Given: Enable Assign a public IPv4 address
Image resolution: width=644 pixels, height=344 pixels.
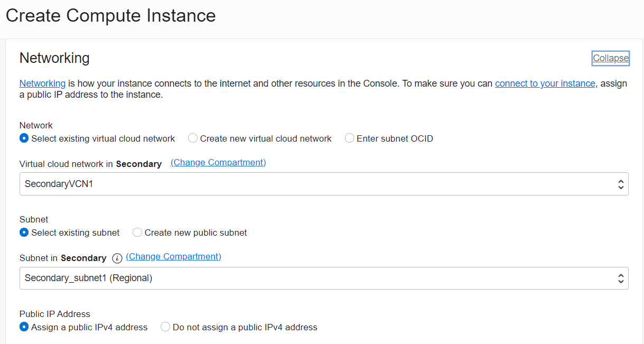Looking at the screenshot, I should (24, 327).
